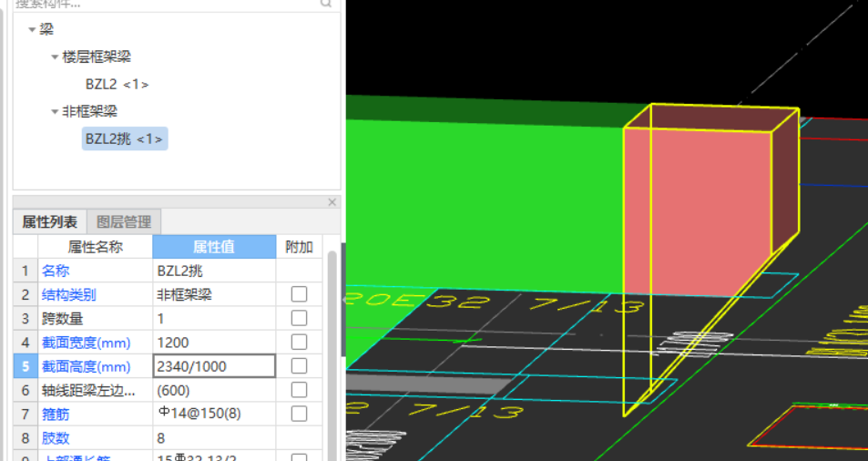Switch to 图层管理 tab
Screen dimensions: 868x461
point(124,222)
